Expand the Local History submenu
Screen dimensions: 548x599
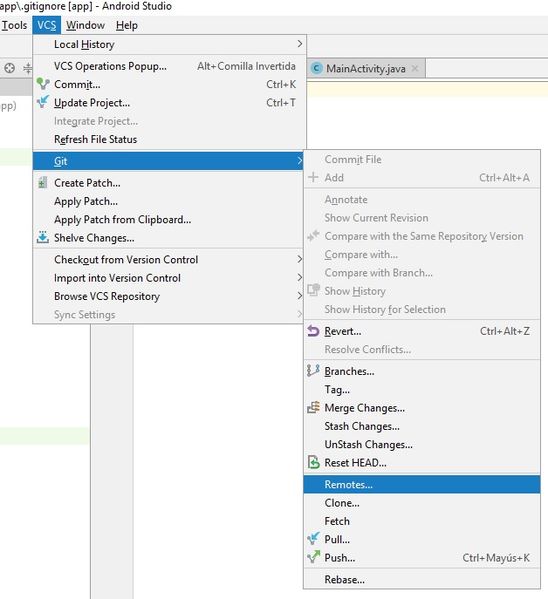(x=169, y=44)
